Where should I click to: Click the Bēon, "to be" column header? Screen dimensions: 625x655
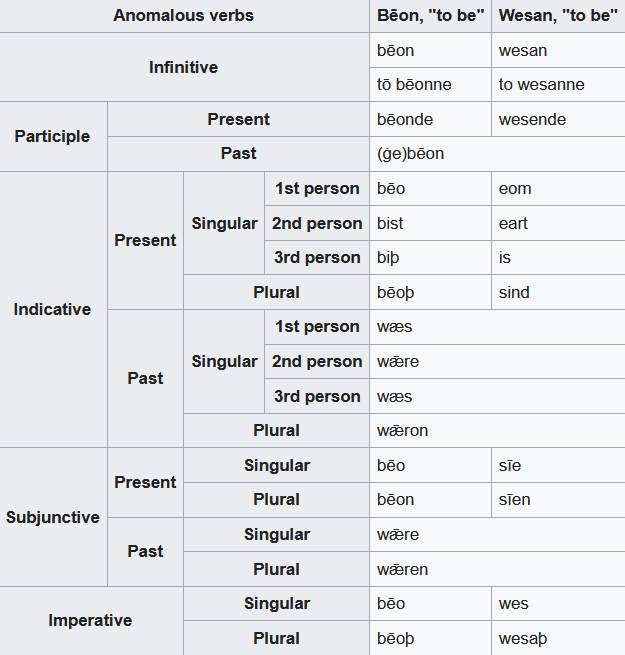(430, 15)
